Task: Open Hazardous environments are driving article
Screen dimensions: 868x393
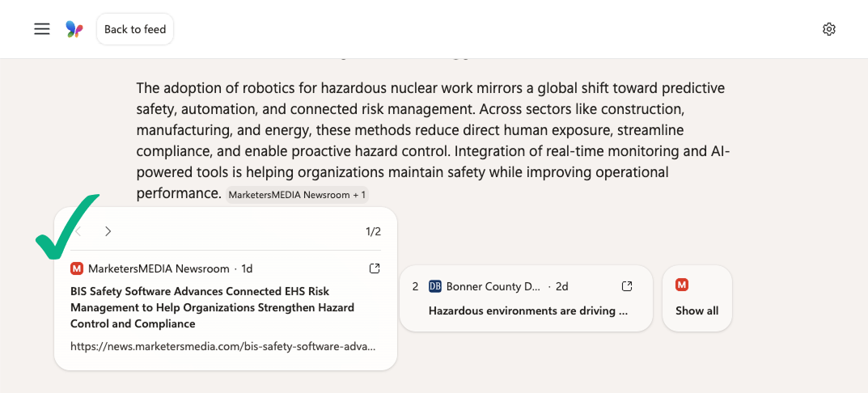Action: [x=529, y=311]
